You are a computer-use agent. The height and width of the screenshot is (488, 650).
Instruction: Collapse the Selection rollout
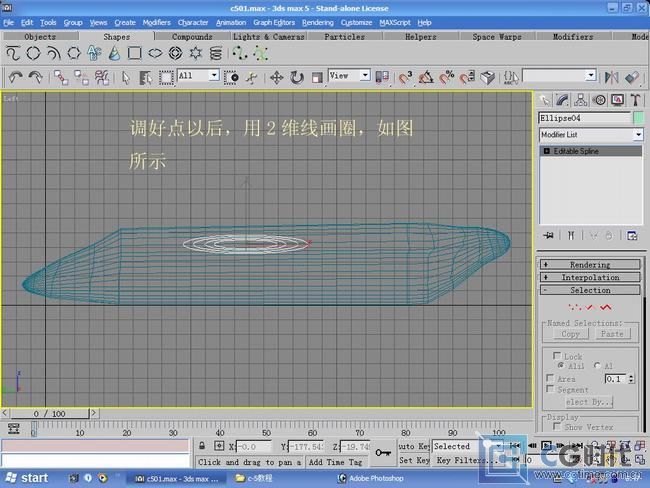[x=590, y=290]
